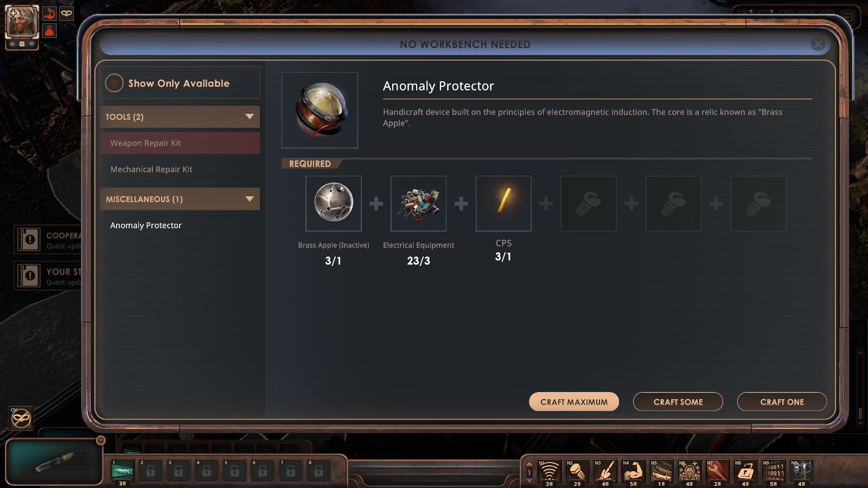Select the N8 open padlock skill icon

745,471
